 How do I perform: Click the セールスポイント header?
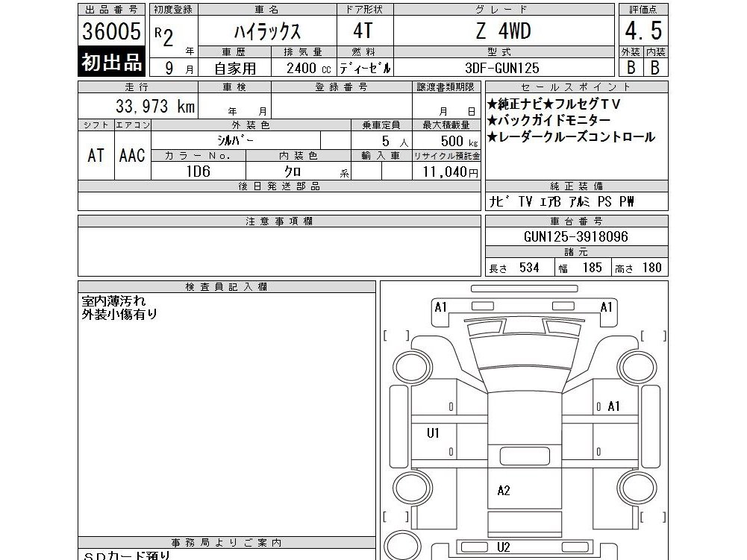[576, 87]
